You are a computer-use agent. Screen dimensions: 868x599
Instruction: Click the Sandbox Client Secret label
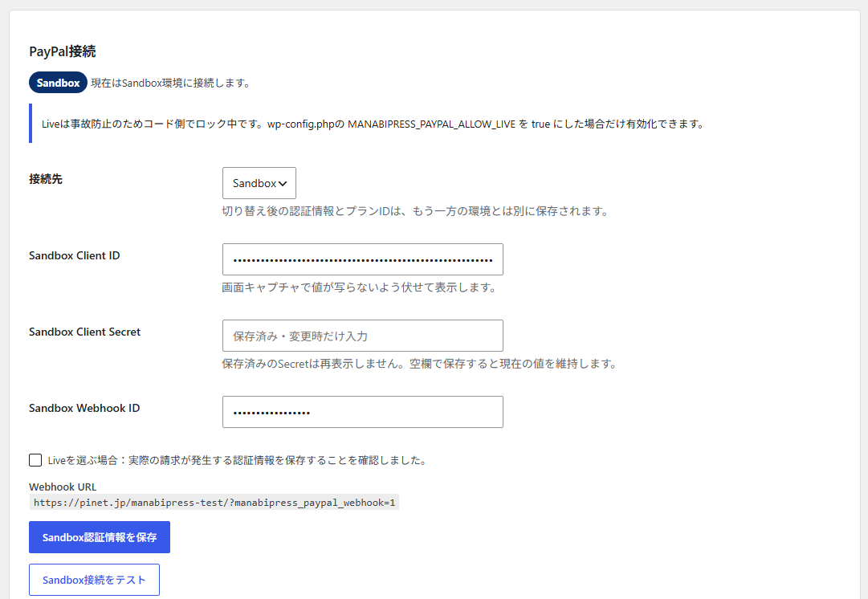point(84,332)
